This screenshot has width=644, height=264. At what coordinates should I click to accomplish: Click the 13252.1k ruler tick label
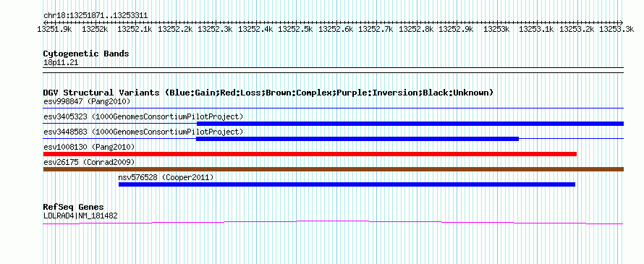135,29
